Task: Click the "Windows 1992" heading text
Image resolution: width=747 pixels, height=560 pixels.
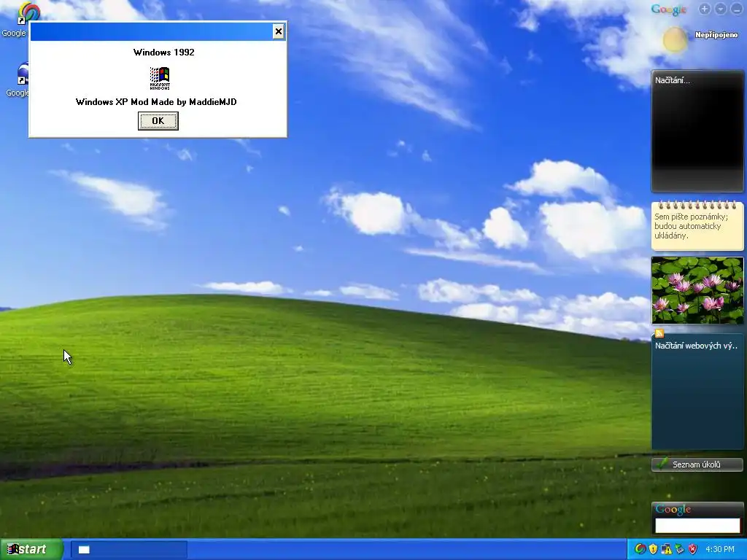Action: coord(164,52)
